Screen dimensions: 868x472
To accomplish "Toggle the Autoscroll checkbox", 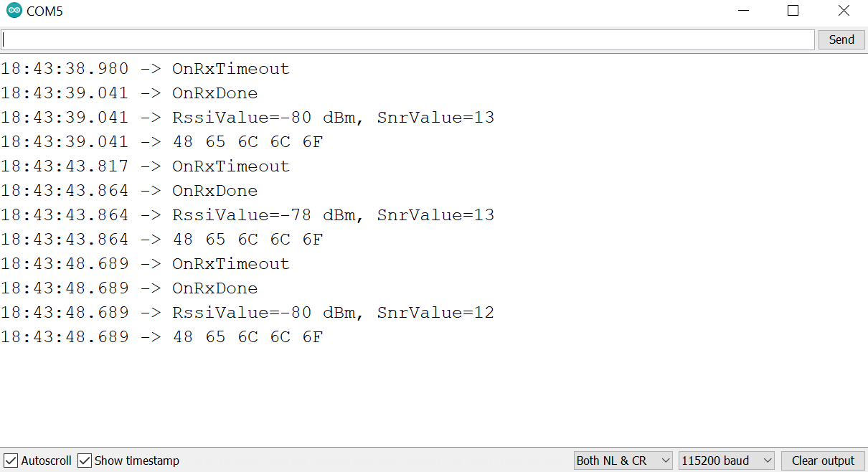I will point(11,461).
